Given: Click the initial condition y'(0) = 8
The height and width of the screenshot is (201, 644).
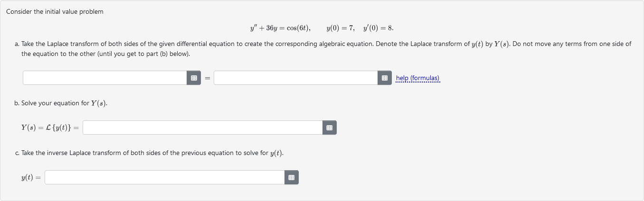Looking at the screenshot, I should 378,27.
